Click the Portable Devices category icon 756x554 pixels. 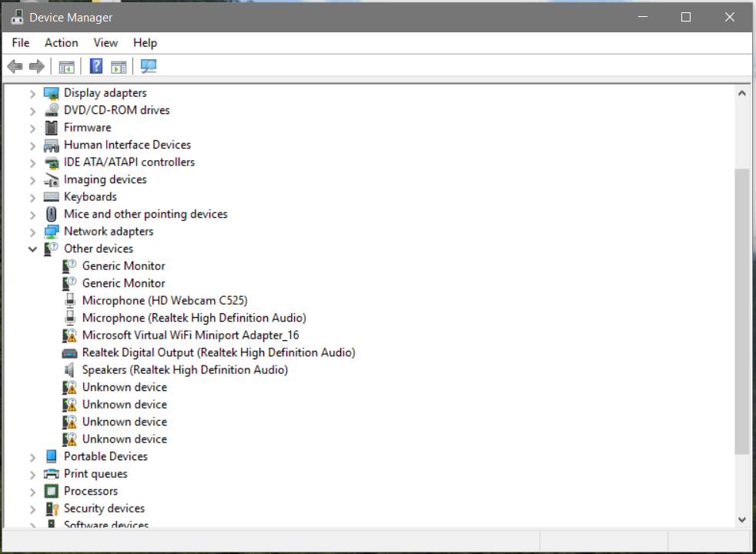coord(51,456)
